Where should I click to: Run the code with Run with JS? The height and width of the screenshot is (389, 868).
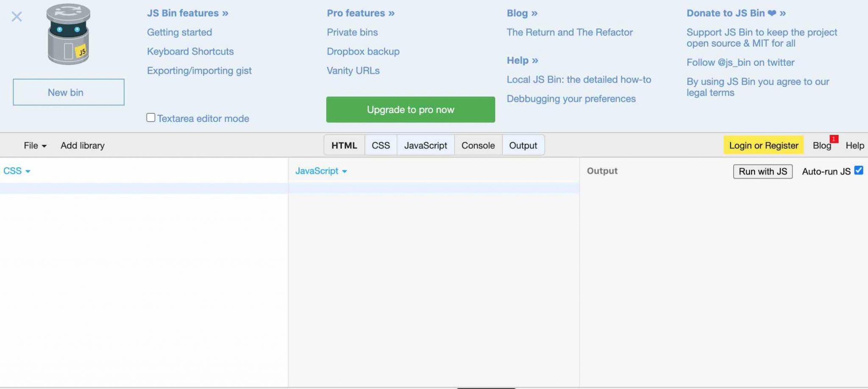[762, 171]
